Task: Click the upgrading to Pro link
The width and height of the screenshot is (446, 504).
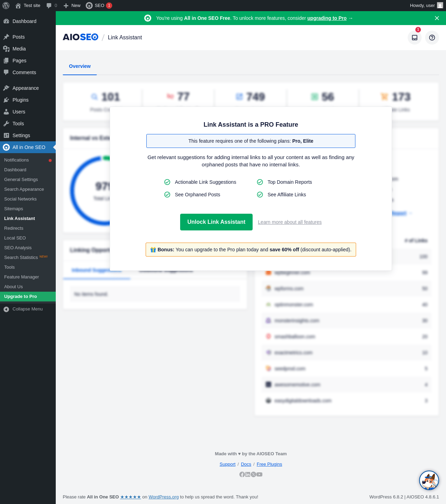Action: [327, 18]
